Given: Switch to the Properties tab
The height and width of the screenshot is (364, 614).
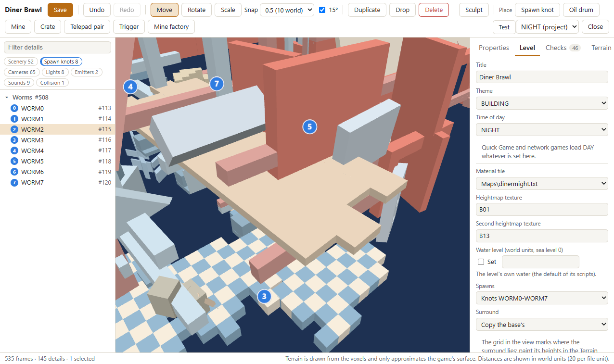Looking at the screenshot, I should coord(494,48).
